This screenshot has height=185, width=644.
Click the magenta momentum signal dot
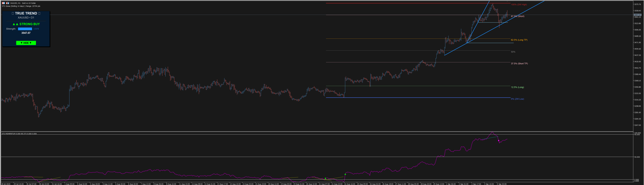coord(499,140)
